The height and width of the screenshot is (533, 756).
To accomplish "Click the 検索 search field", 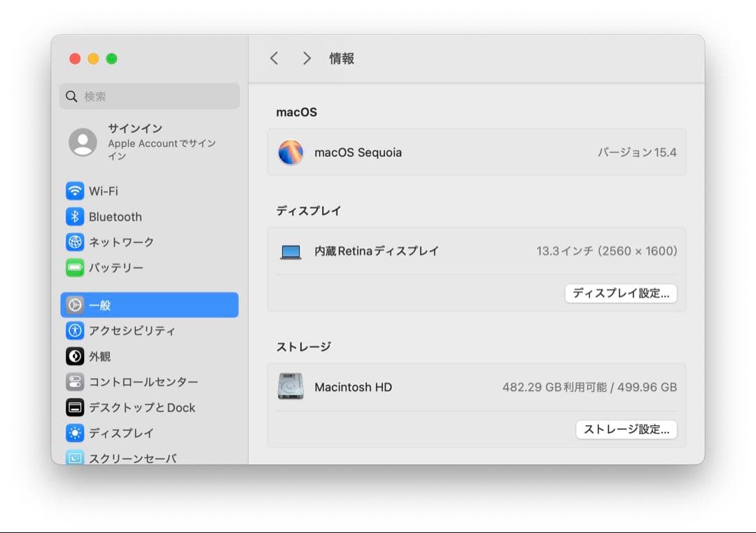I will pyautogui.click(x=149, y=96).
